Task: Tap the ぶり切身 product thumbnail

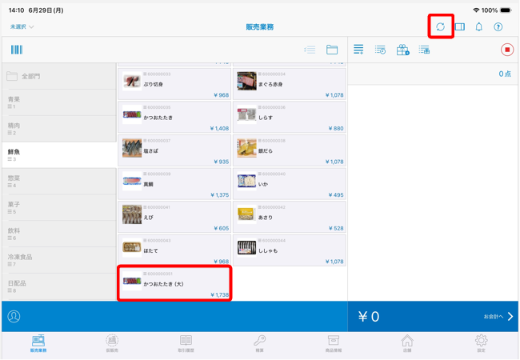Action: coord(132,81)
